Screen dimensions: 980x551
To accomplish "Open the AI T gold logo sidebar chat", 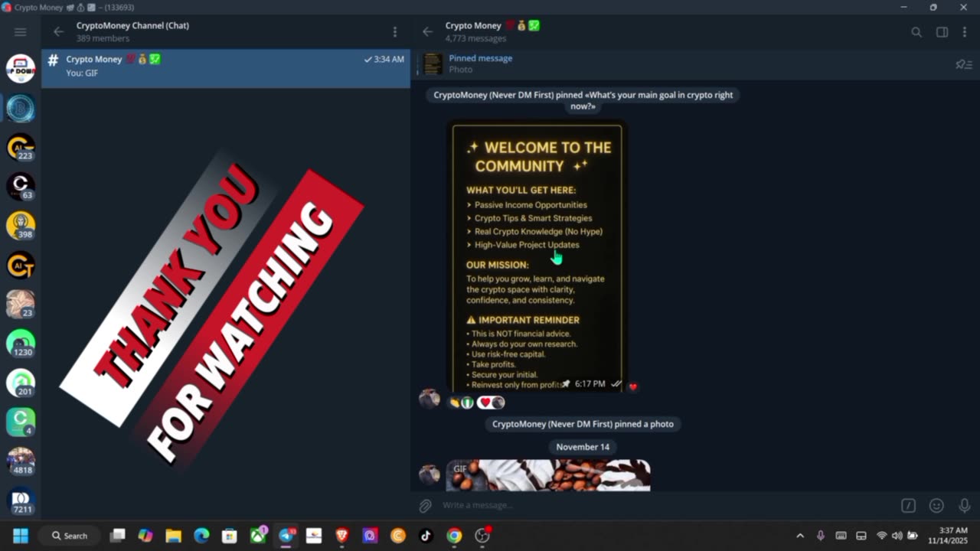I will (21, 265).
